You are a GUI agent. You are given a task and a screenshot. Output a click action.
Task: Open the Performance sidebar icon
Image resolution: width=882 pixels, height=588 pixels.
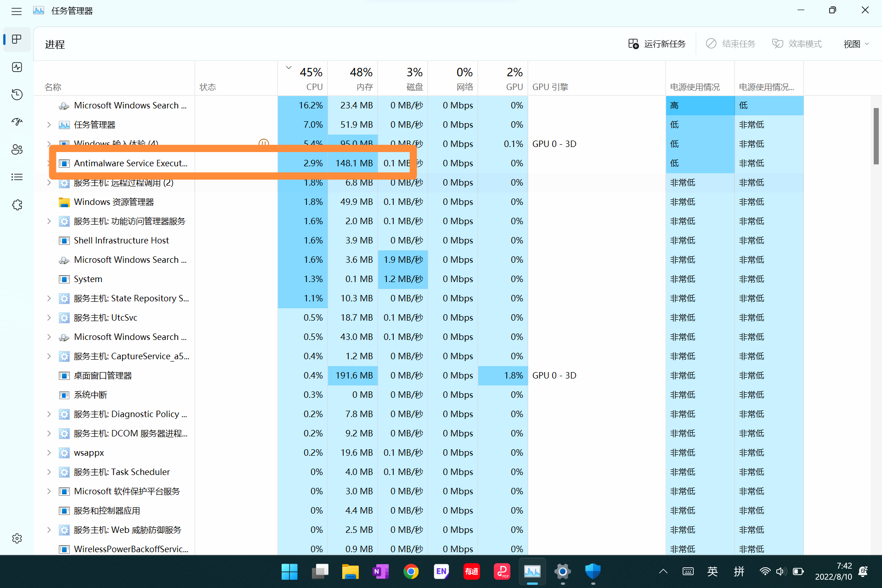[17, 67]
